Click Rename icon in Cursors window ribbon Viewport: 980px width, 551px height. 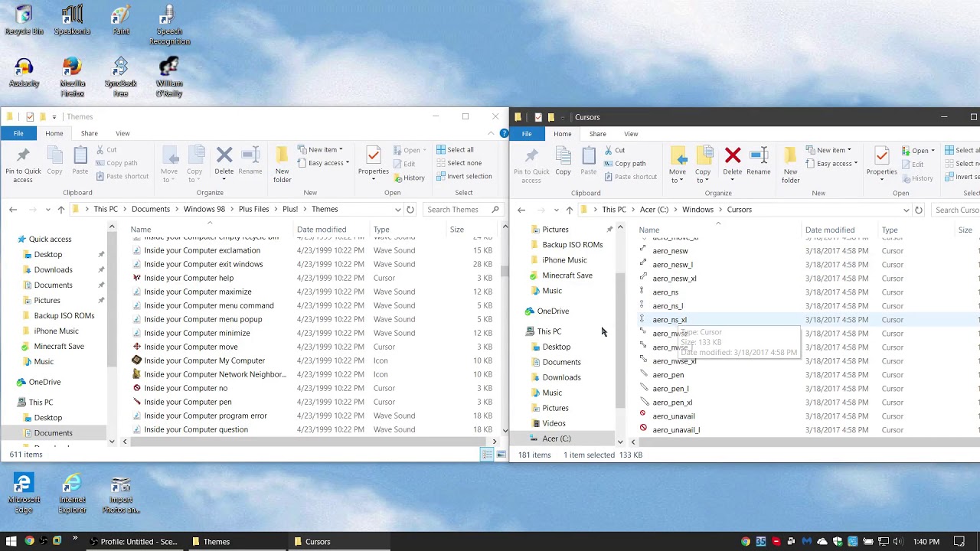(x=759, y=161)
